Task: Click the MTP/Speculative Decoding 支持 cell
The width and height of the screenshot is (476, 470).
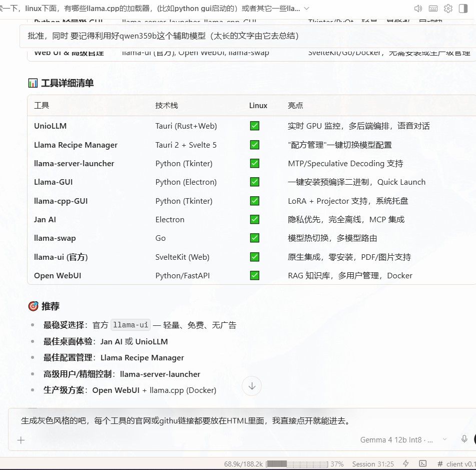Action: coord(345,163)
